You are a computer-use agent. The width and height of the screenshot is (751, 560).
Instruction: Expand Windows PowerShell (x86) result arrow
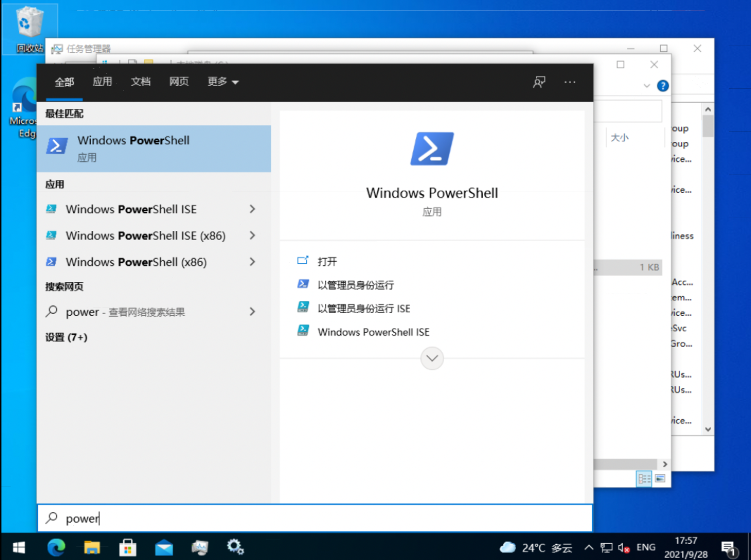pyautogui.click(x=252, y=262)
